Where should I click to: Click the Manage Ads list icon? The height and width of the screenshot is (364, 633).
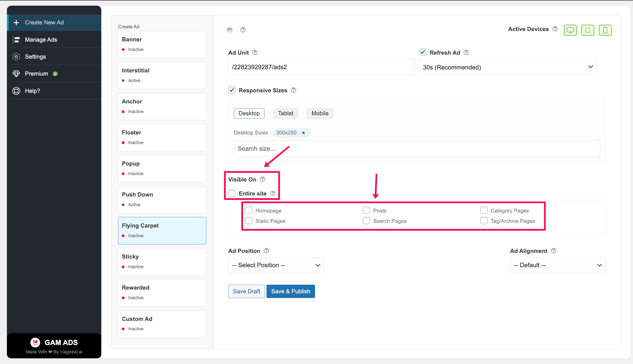pos(16,39)
